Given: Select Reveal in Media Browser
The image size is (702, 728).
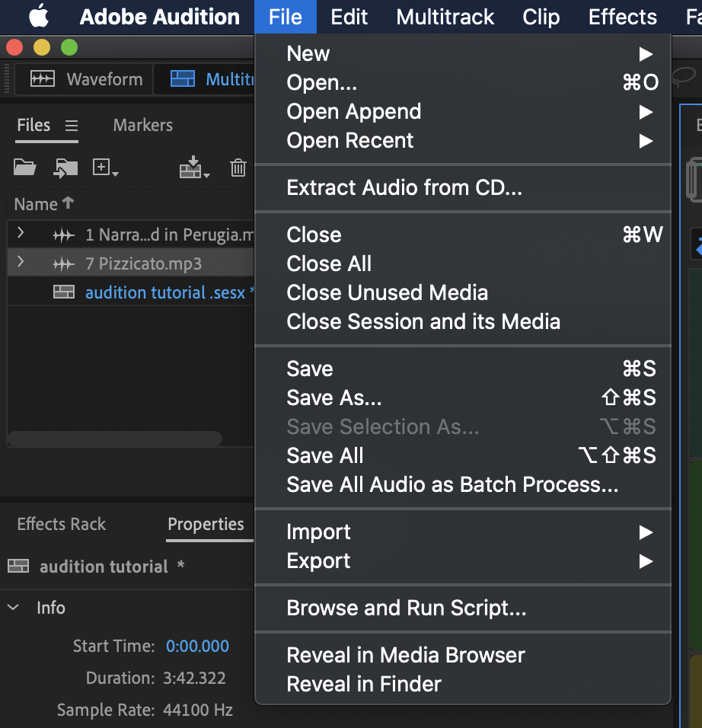Looking at the screenshot, I should click(x=463, y=656).
